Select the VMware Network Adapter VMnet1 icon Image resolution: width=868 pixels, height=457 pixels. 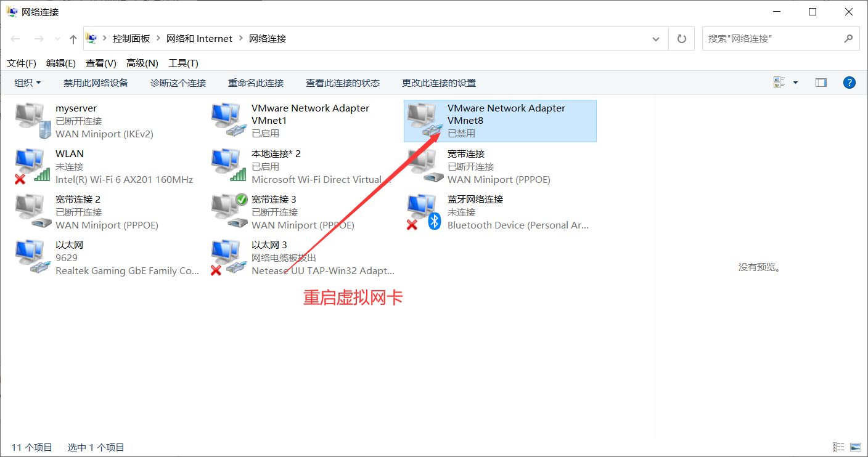(229, 121)
